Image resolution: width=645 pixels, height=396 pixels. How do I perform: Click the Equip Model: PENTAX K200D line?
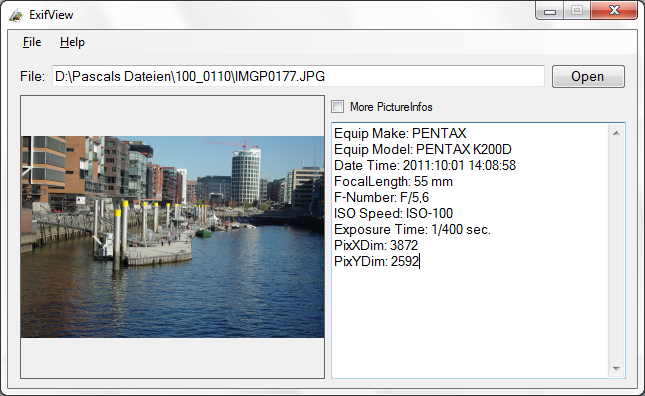423,149
